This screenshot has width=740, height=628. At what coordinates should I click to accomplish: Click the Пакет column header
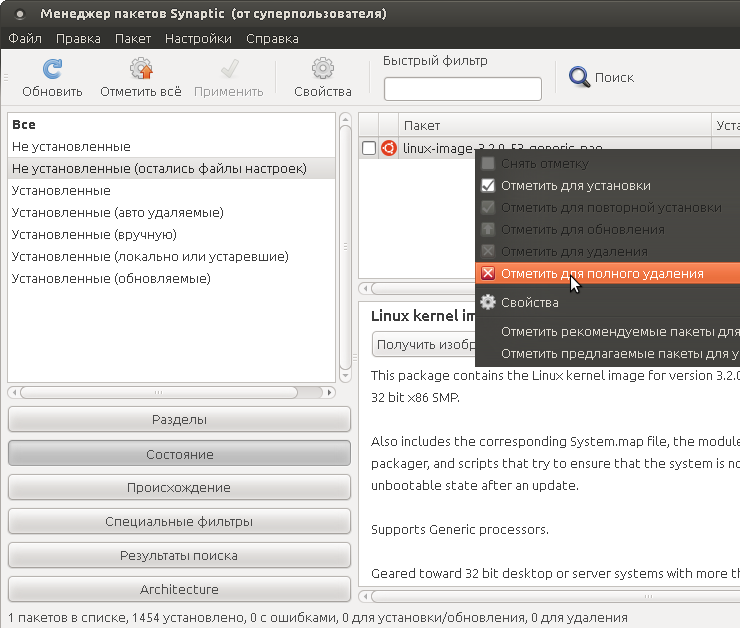point(421,125)
